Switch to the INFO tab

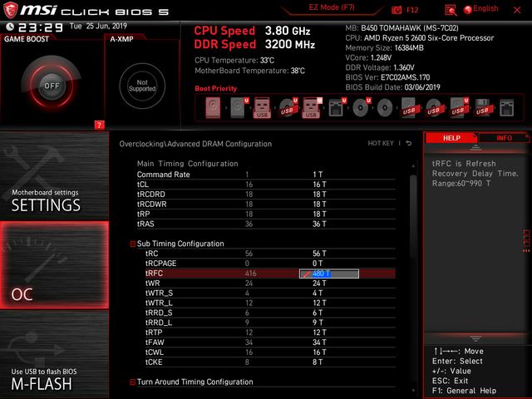504,138
